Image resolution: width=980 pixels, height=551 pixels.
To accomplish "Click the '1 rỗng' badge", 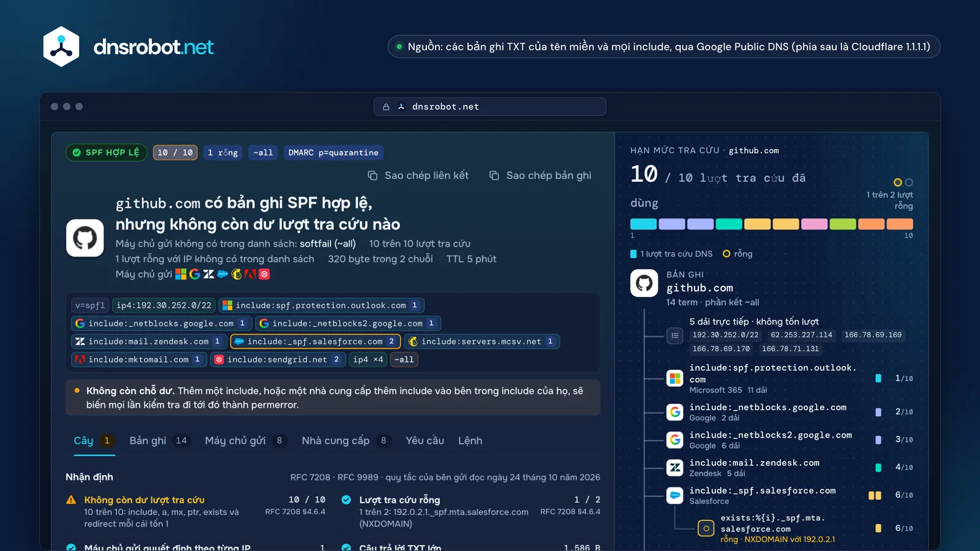I will [222, 152].
